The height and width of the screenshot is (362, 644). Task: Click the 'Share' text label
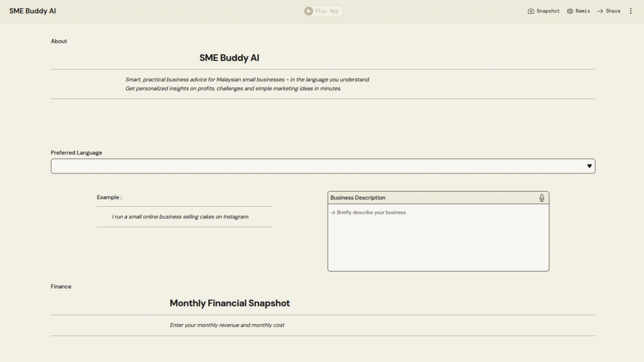coord(613,11)
